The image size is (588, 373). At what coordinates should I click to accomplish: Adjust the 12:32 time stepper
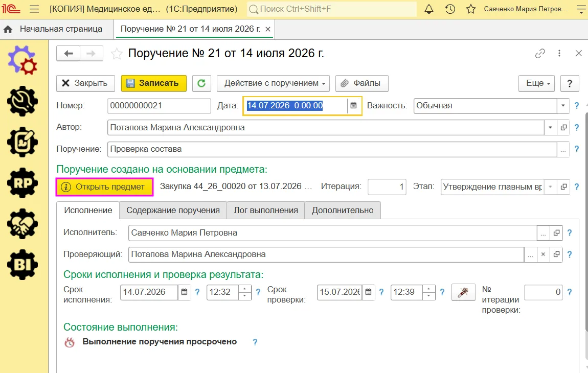point(244,292)
